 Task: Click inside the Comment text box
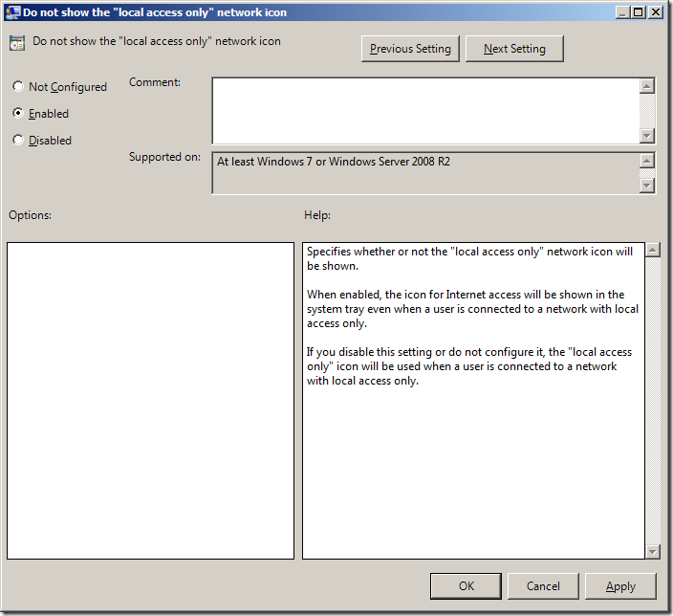click(x=425, y=110)
